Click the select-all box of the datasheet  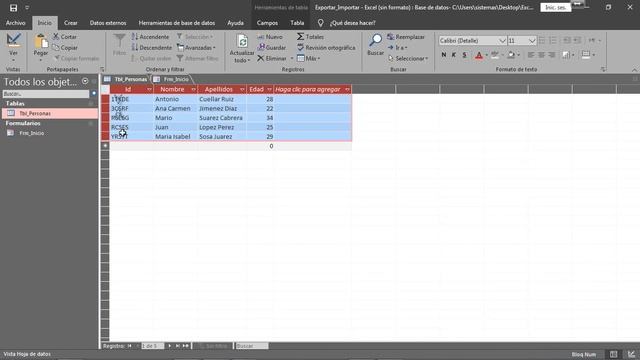105,89
